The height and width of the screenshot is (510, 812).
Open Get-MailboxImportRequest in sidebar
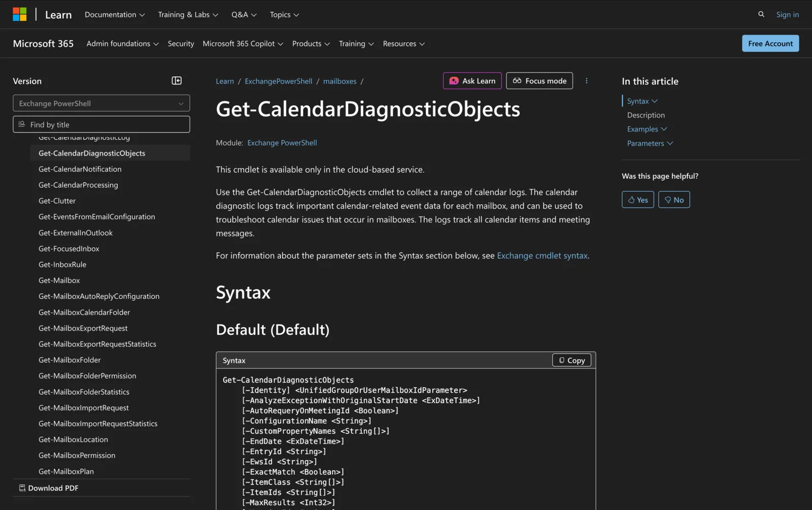click(84, 407)
